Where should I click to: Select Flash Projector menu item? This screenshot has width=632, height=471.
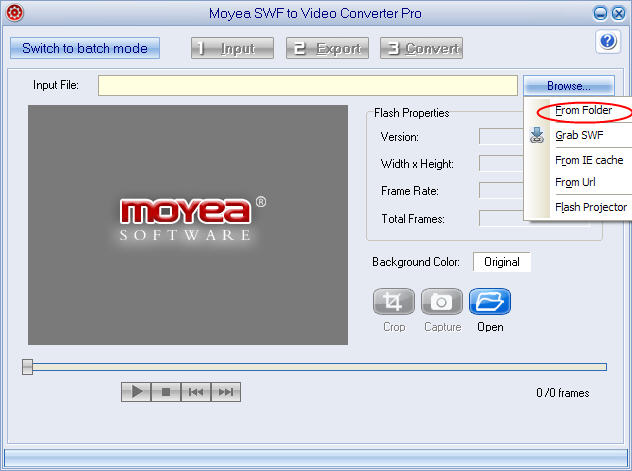(590, 207)
